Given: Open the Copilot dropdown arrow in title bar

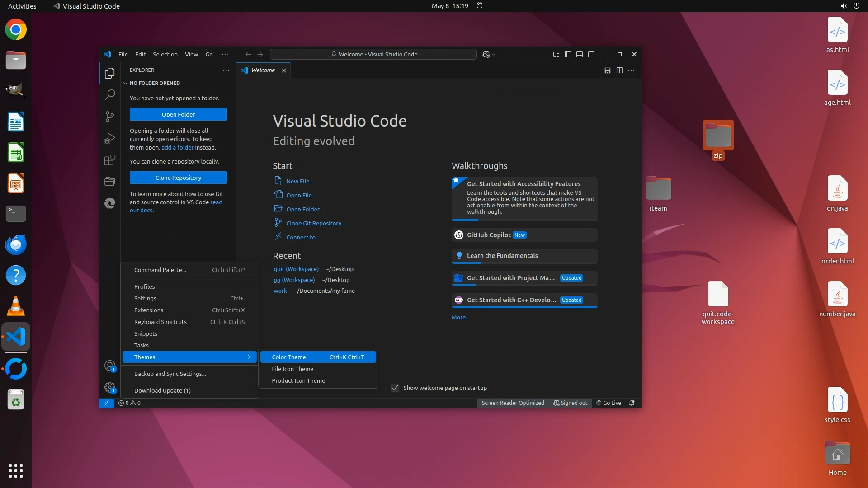Looking at the screenshot, I should coord(494,54).
